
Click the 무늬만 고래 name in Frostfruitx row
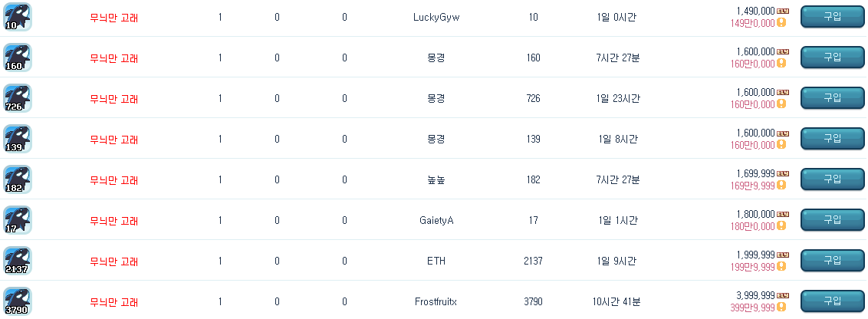point(114,302)
